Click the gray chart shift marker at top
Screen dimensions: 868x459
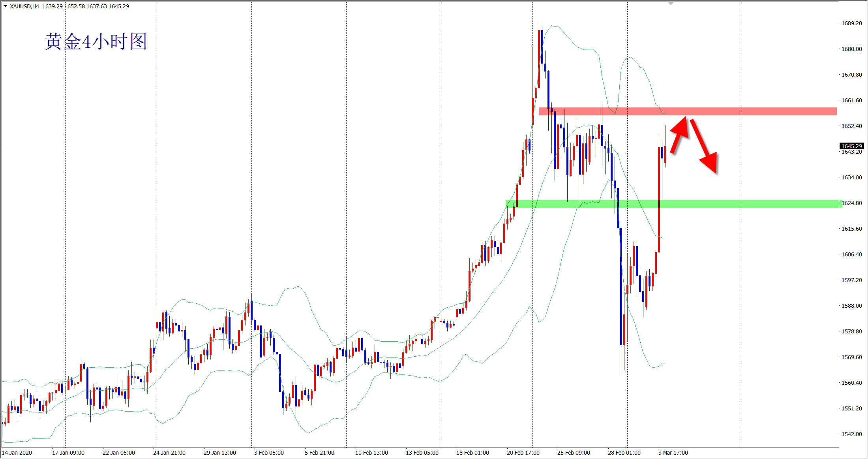coord(671,4)
